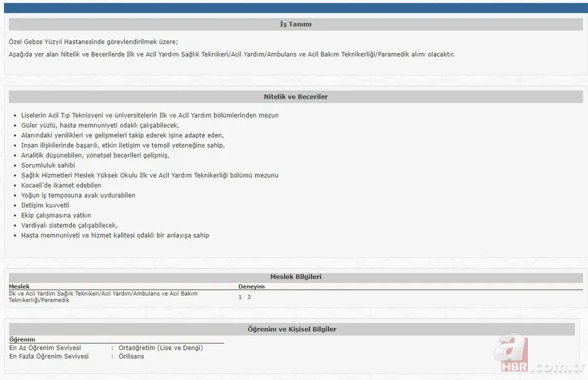Select the Meslek Bilgileri section header

(x=295, y=277)
